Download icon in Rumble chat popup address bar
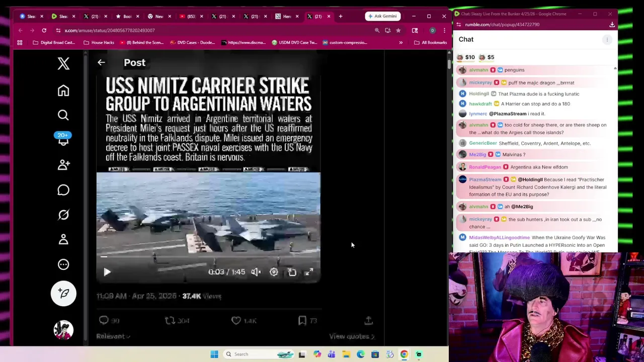644x362 pixels. (x=612, y=25)
